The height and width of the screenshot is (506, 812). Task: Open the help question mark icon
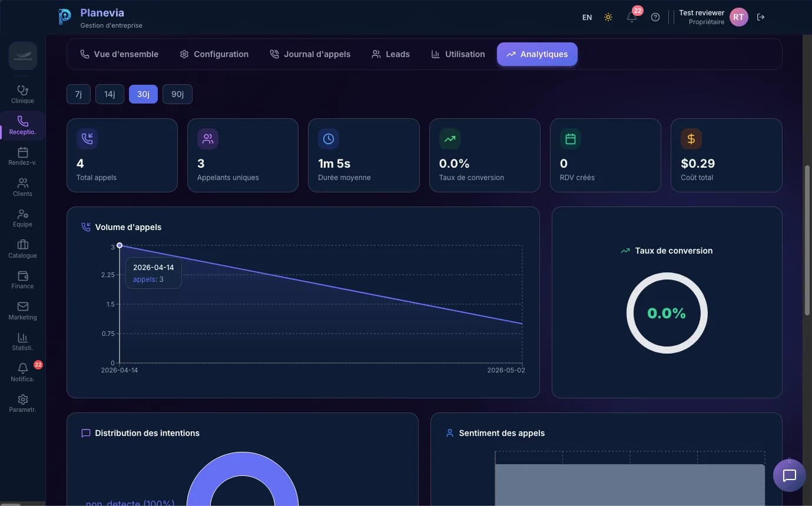coord(655,17)
